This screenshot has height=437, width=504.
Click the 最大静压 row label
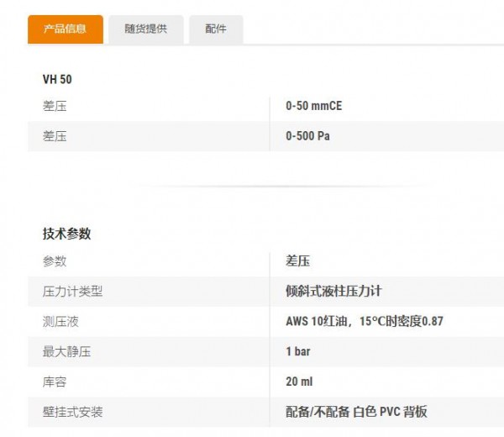tap(66, 351)
